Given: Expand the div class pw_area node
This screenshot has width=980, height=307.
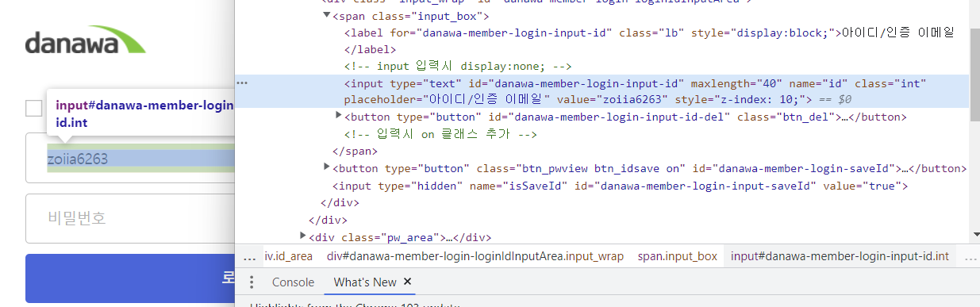Looking at the screenshot, I should (302, 236).
